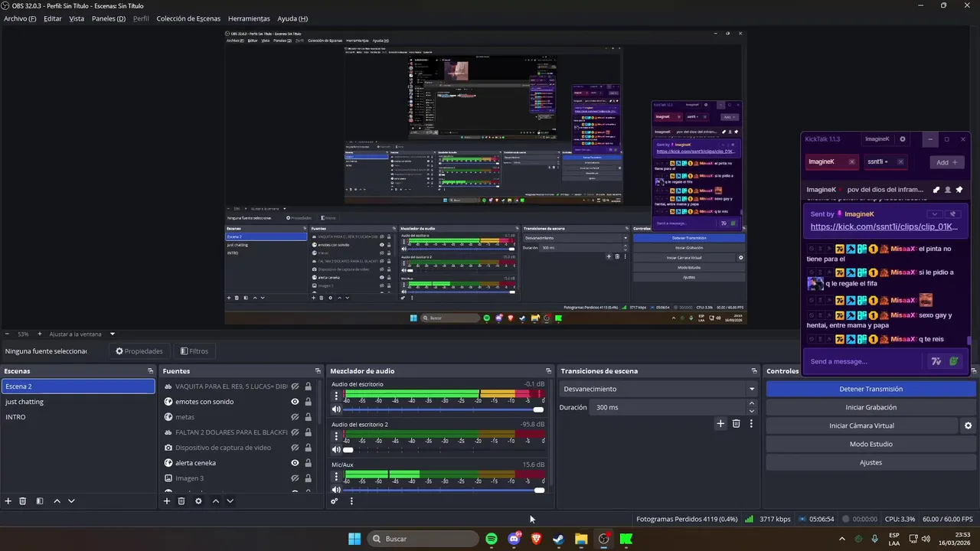
Task: Toggle lock on alerta ceneka source
Action: (309, 463)
